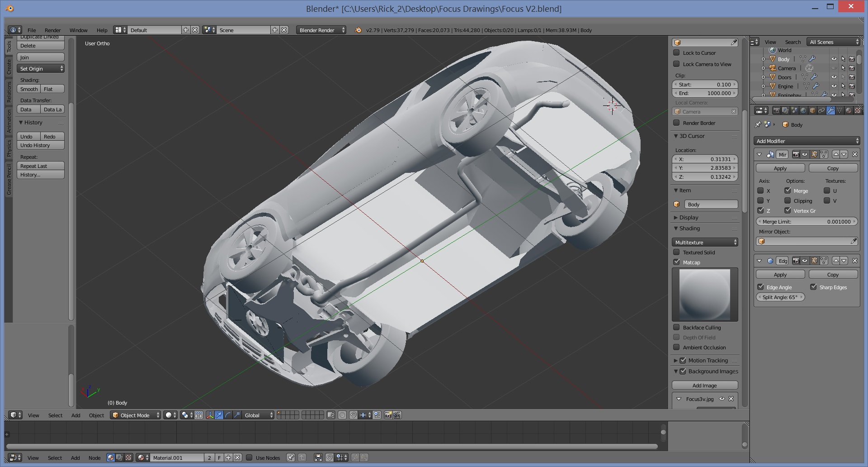Click Apply on the Mirror modifier
The width and height of the screenshot is (868, 467).
[x=780, y=168]
